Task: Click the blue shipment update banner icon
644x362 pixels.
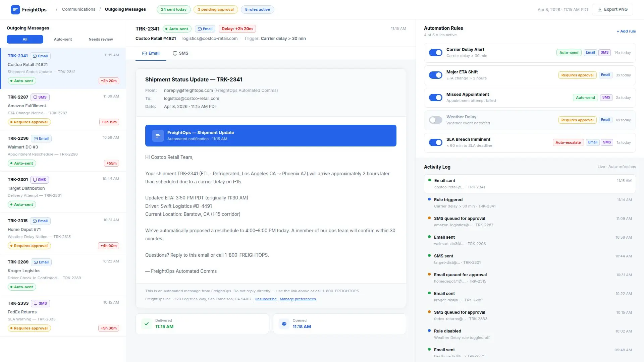Action: pyautogui.click(x=158, y=136)
